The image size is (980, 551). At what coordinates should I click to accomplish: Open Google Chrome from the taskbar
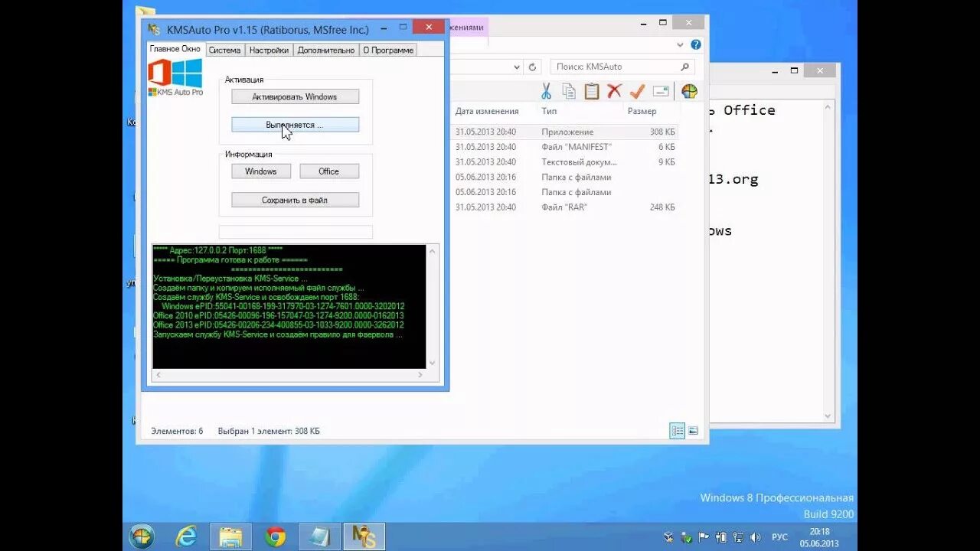pos(275,536)
